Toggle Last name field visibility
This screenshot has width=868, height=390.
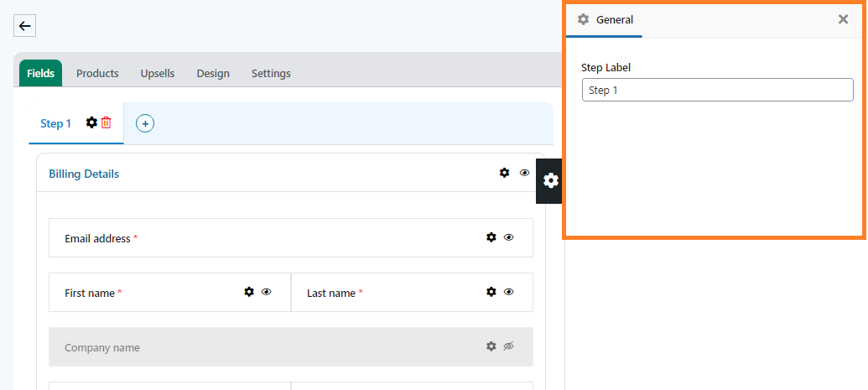tap(509, 291)
